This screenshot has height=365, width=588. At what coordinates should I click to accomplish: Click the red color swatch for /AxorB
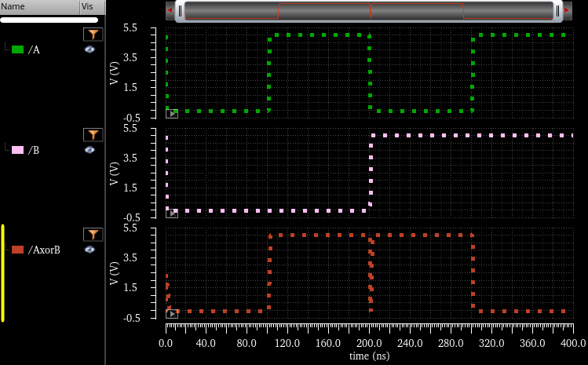(17, 250)
